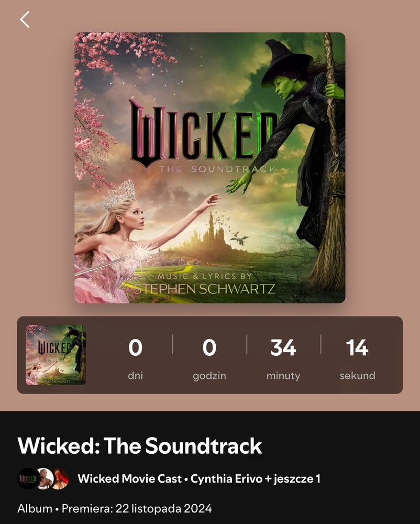Select the Cynthia Erivo artist avatar

[x=45, y=478]
